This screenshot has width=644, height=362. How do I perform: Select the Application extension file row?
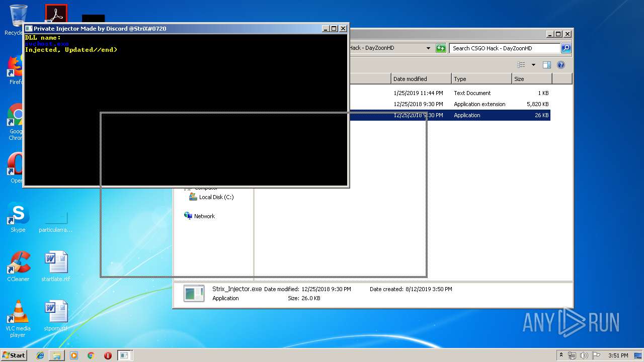pyautogui.click(x=450, y=104)
